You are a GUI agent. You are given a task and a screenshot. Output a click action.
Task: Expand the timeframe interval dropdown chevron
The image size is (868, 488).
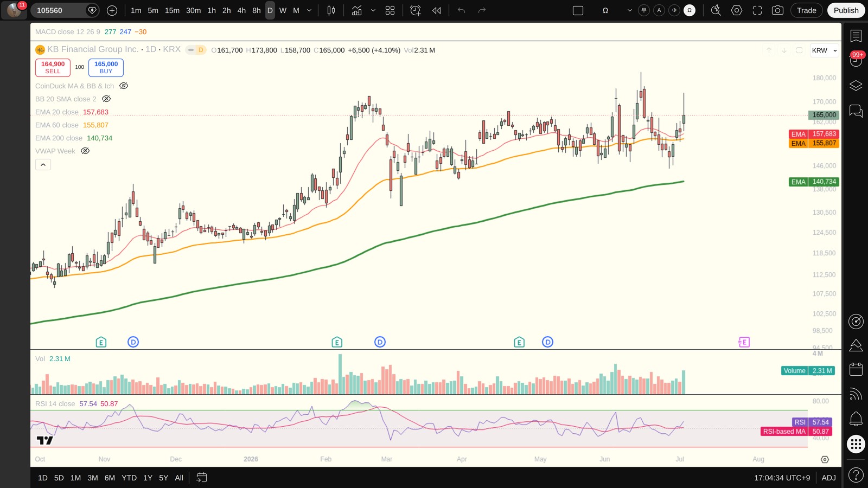click(x=309, y=10)
